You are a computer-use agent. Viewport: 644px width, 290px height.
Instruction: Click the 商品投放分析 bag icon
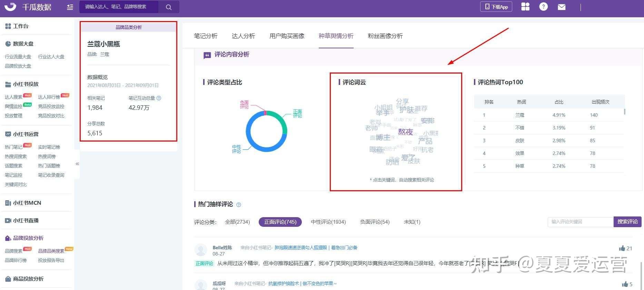point(8,279)
